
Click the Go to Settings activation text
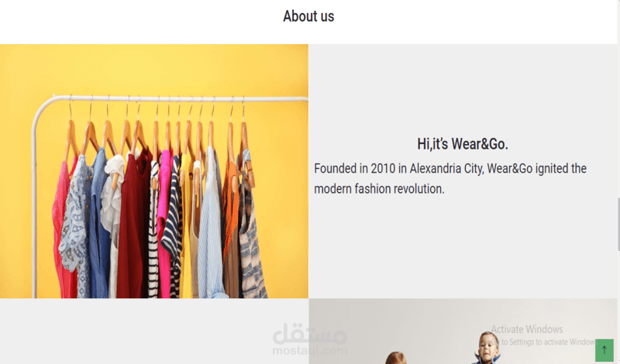click(x=544, y=342)
